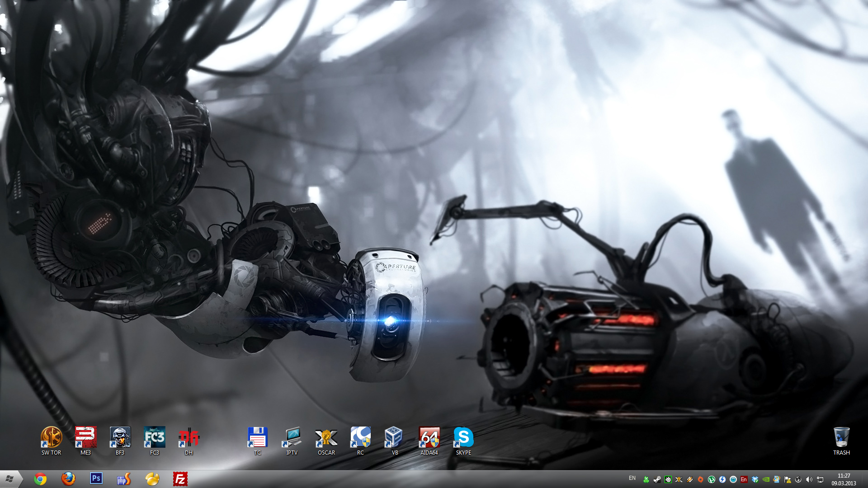Click the Dropbox tray icon

(x=755, y=479)
